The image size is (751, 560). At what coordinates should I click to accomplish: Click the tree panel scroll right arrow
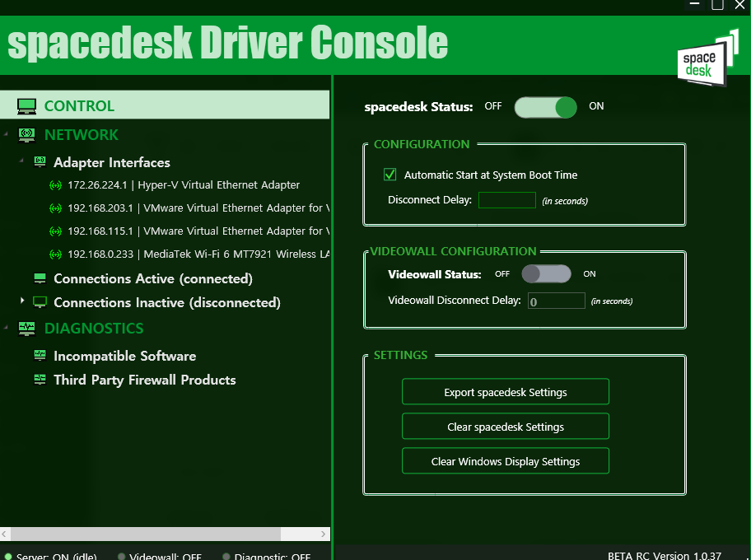[x=324, y=534]
